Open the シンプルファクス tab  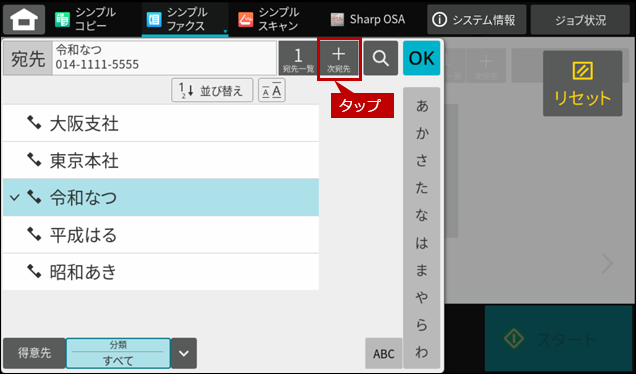pos(185,19)
